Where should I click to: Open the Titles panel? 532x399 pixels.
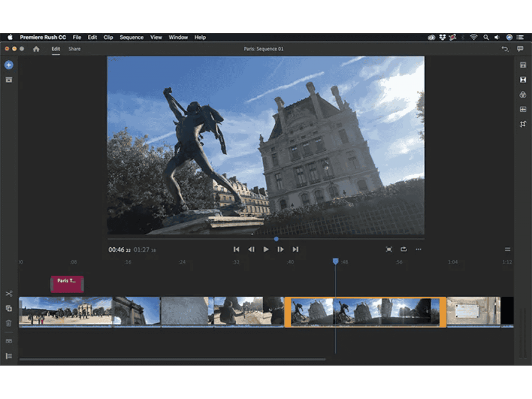pyautogui.click(x=524, y=64)
